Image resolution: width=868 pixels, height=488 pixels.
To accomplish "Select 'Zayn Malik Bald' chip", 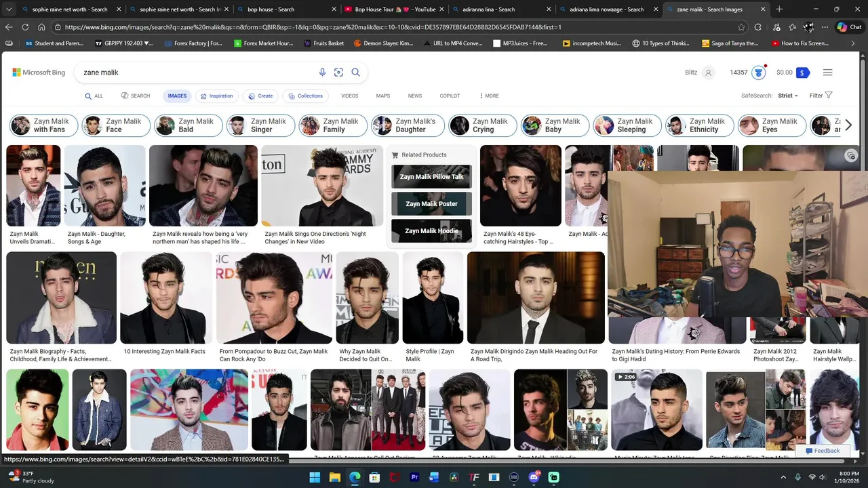I will click(x=189, y=125).
